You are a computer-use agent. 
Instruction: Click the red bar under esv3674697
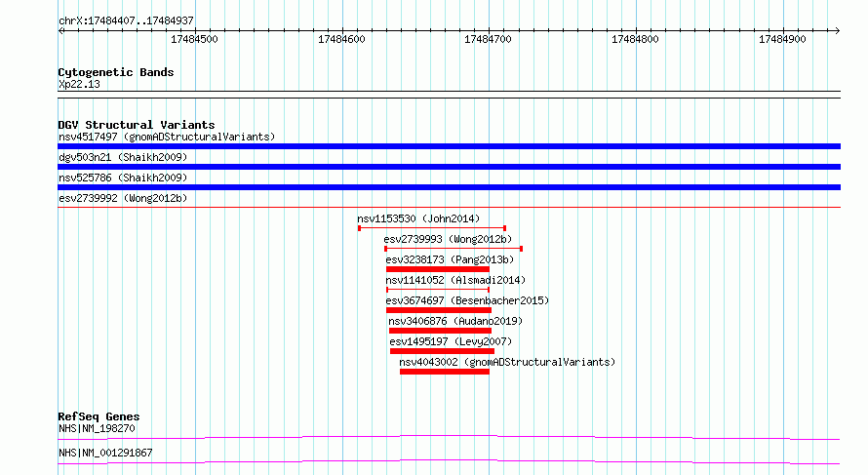[x=439, y=310]
